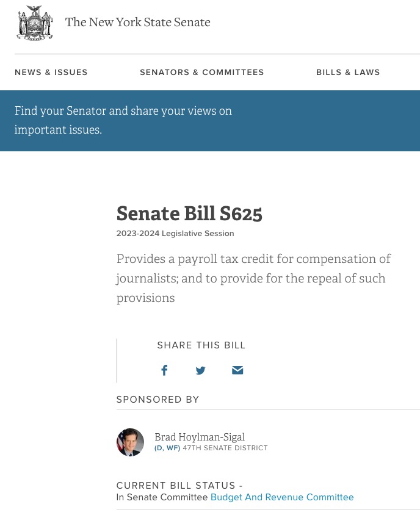Click the 2023-2024 Legislative Session text
This screenshot has width=420, height=518.
pos(175,234)
